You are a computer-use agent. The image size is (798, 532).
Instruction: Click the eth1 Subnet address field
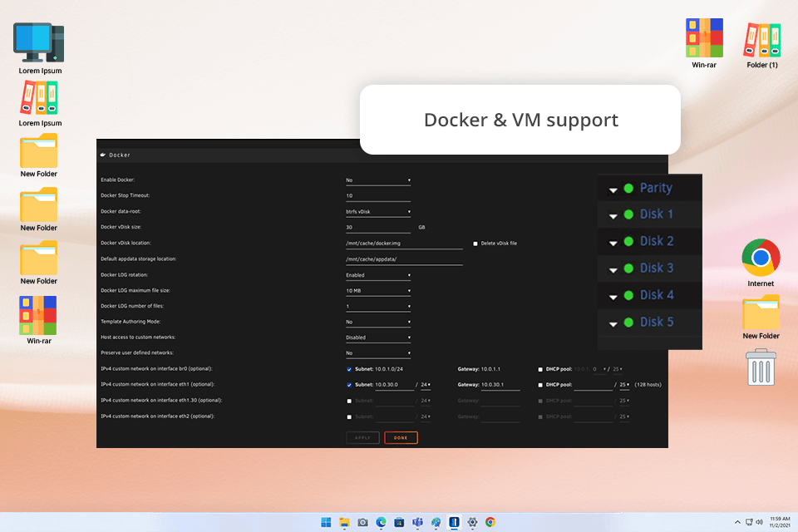click(x=394, y=385)
